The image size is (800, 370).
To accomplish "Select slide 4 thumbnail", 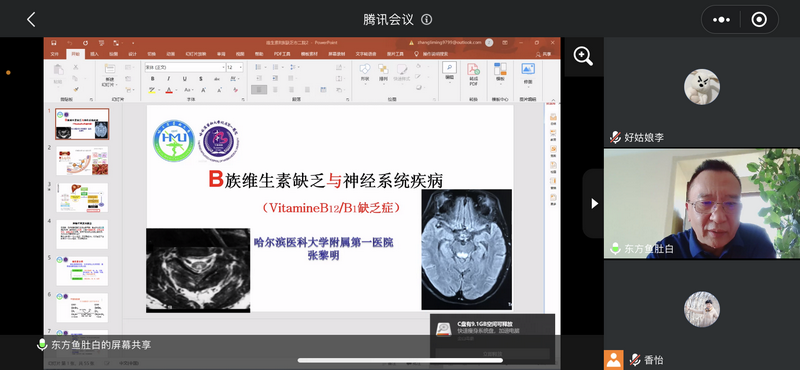I will [x=82, y=234].
